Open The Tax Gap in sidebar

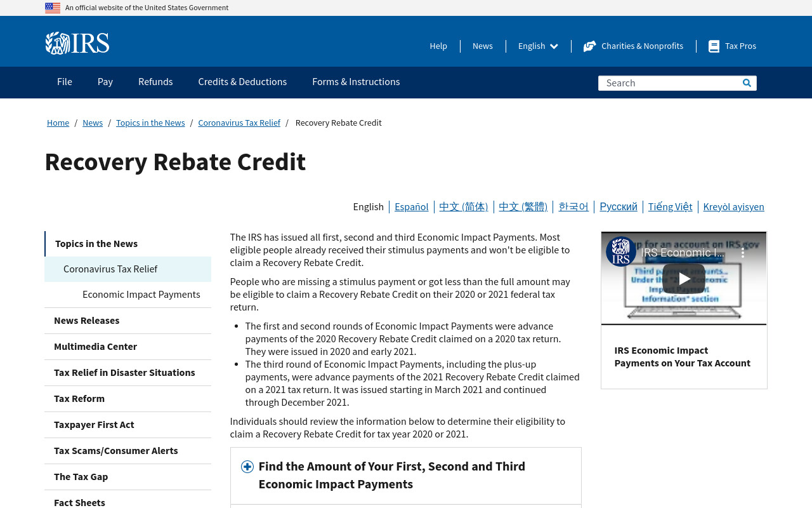[128, 477]
